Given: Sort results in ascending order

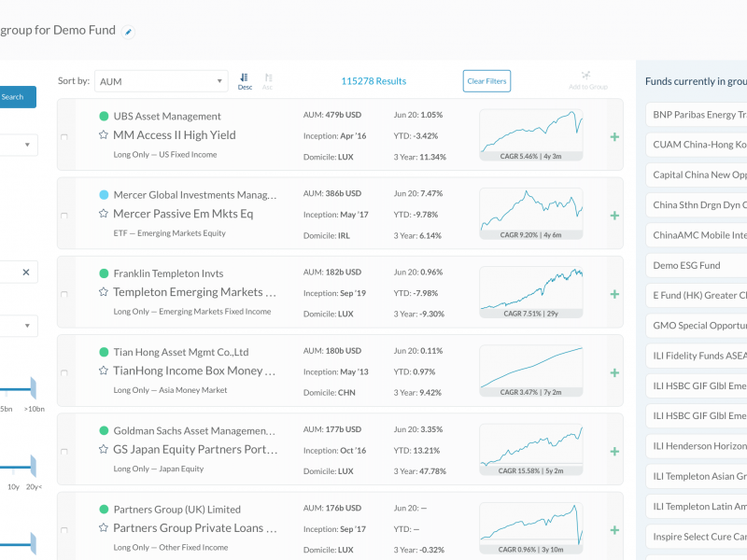Looking at the screenshot, I should 268,81.
